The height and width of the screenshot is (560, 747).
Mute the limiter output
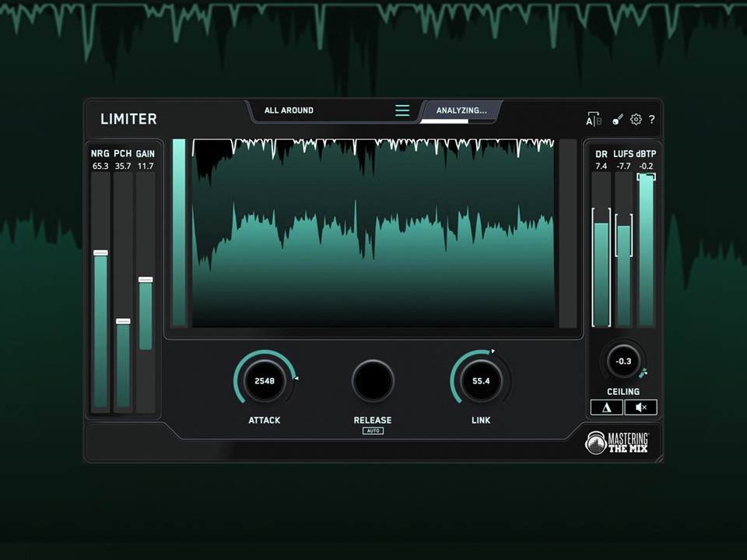[640, 407]
